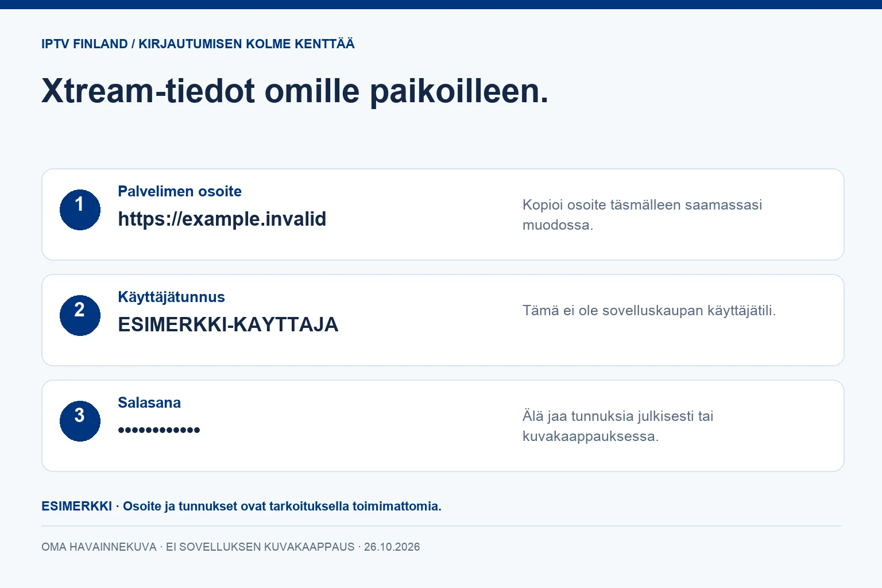Click the warning "Älä jaa tunnuksia julkisesti tai kuvakaappauksessa."
Viewport: 882px width, 588px height.
[618, 426]
